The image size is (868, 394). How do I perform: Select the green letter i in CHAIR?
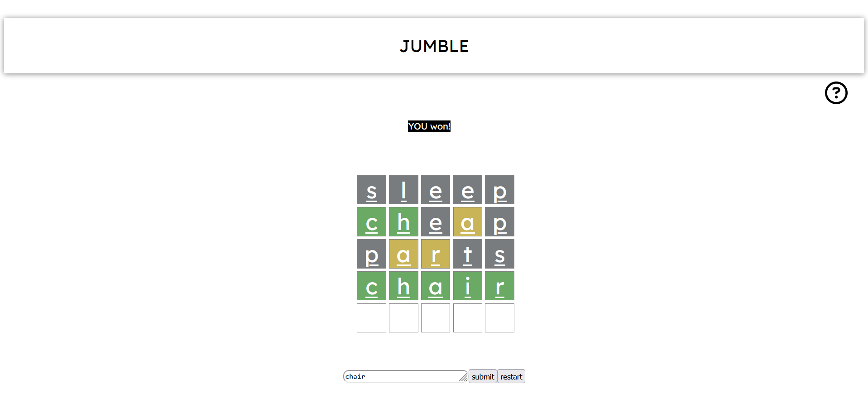click(x=467, y=286)
